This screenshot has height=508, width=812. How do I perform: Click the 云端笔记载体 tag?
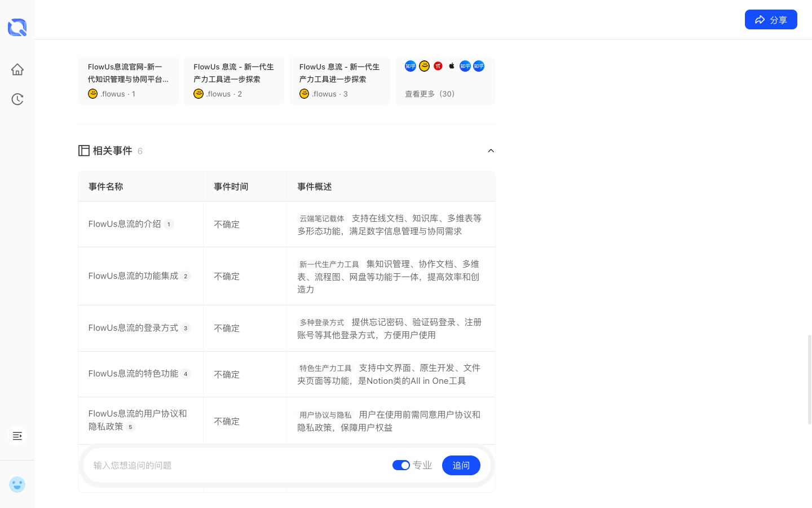coord(322,218)
